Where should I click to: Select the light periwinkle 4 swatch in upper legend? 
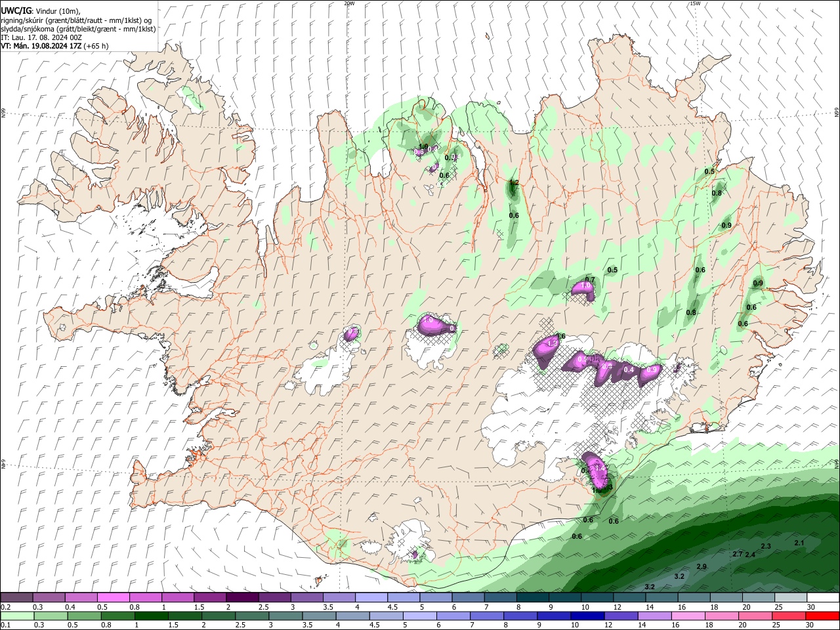[x=371, y=597]
